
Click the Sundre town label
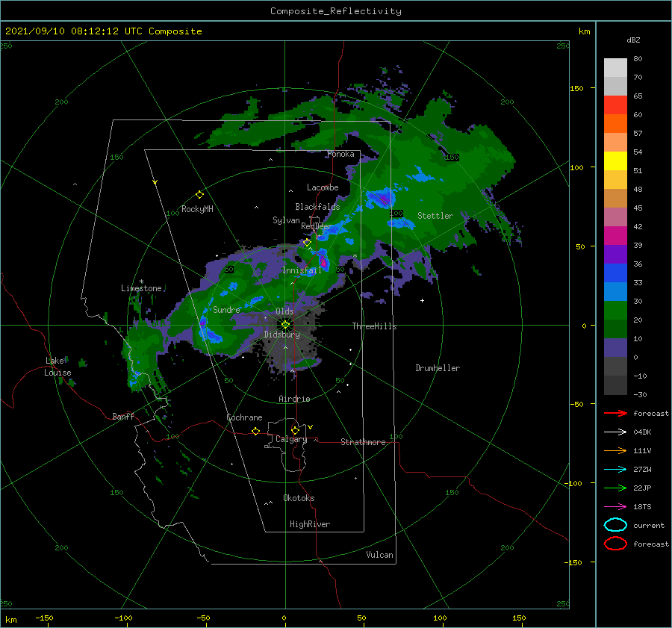227,310
